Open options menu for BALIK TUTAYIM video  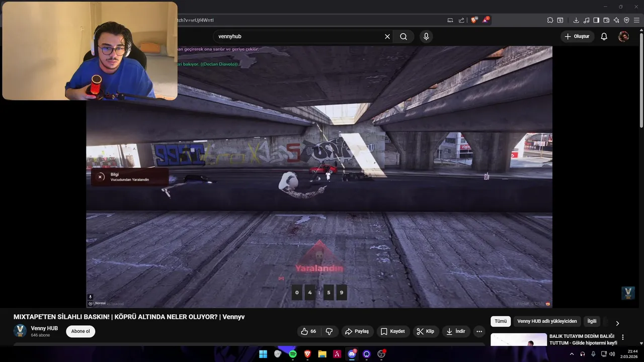[623, 337]
